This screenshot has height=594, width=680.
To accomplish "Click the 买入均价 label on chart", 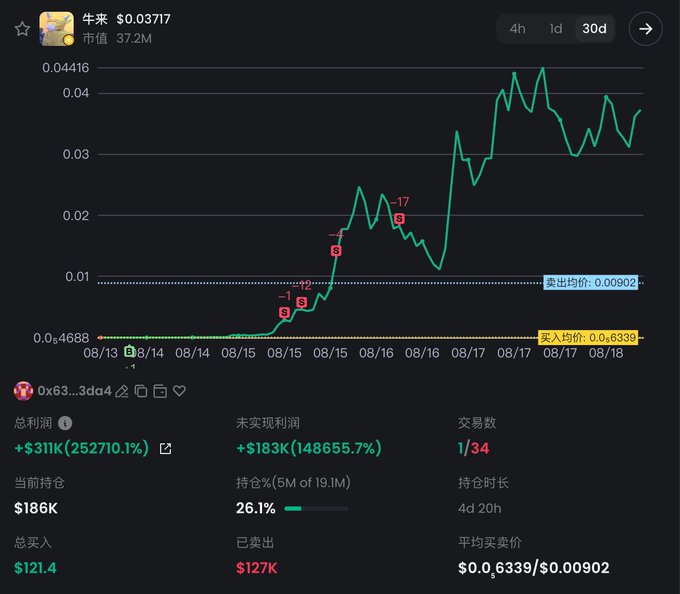I will coord(588,337).
